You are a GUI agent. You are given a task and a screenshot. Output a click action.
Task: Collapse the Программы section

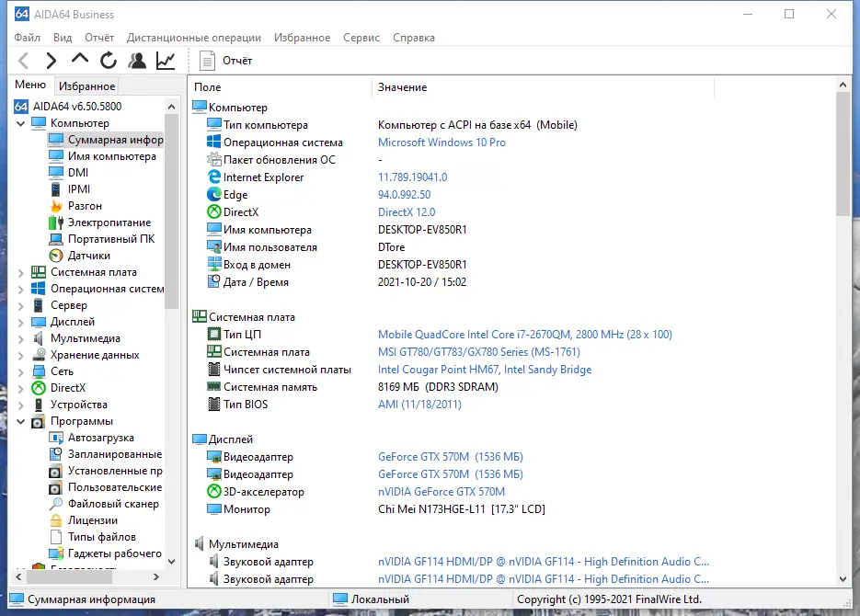[20, 420]
